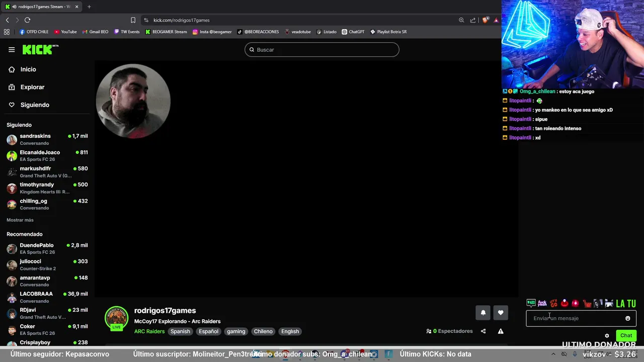The width and height of the screenshot is (644, 362).
Task: Open chilling_og channel
Action: click(x=47, y=204)
